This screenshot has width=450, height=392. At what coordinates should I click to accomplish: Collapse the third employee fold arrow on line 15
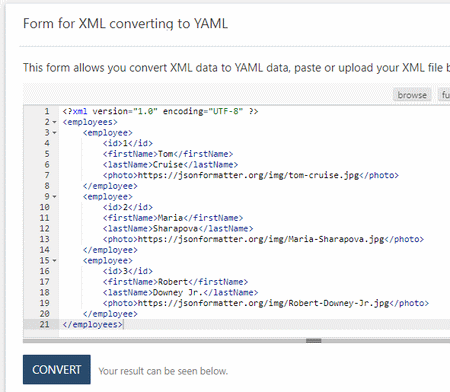click(54, 261)
